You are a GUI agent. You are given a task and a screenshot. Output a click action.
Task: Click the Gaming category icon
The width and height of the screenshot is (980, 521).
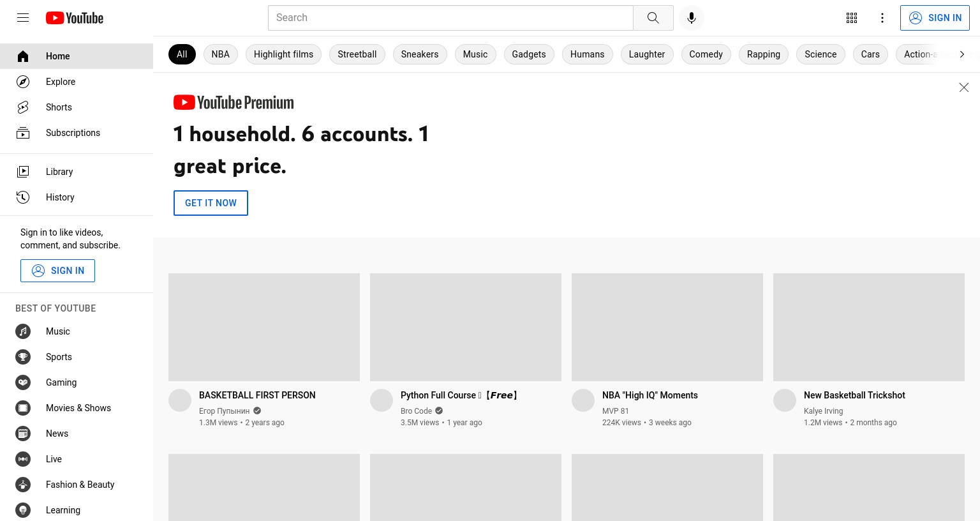tap(23, 382)
